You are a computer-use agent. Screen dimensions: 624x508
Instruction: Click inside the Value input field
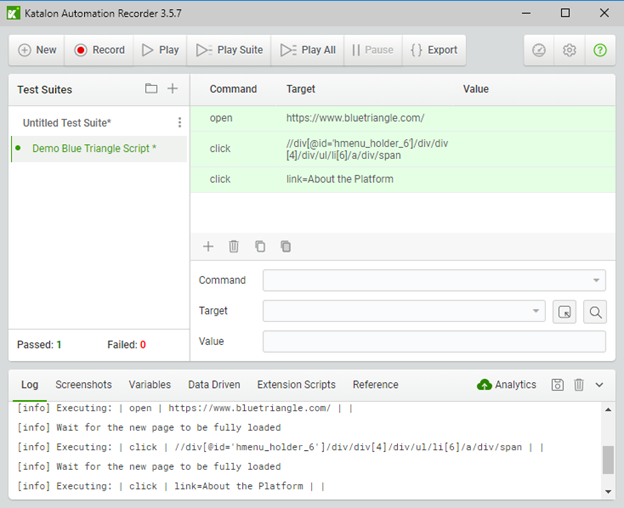coord(434,341)
